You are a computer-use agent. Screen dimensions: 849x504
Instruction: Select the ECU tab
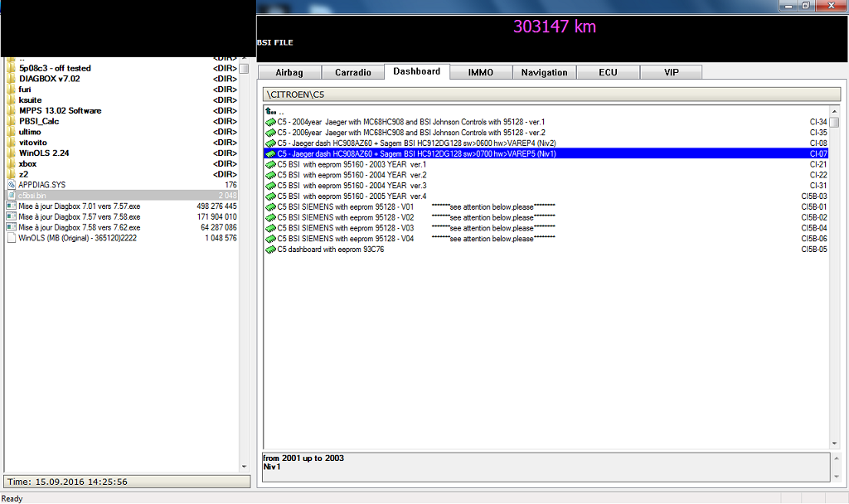pos(608,73)
